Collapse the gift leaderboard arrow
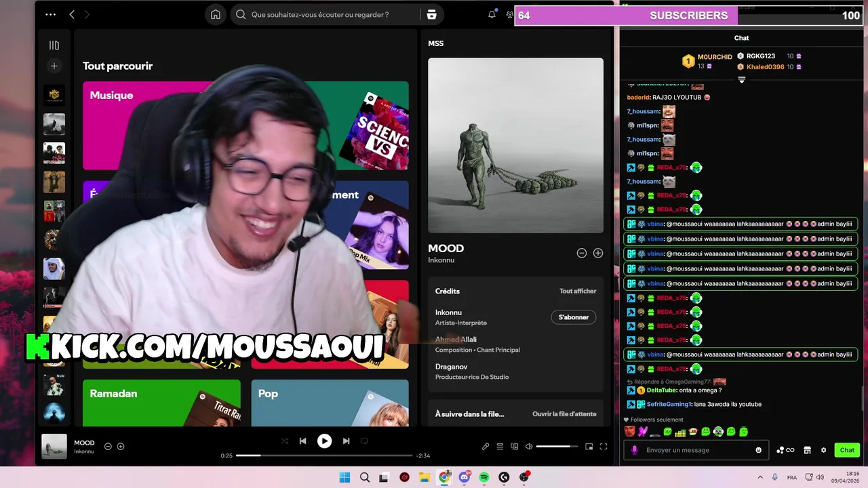The image size is (868, 488). [x=742, y=80]
